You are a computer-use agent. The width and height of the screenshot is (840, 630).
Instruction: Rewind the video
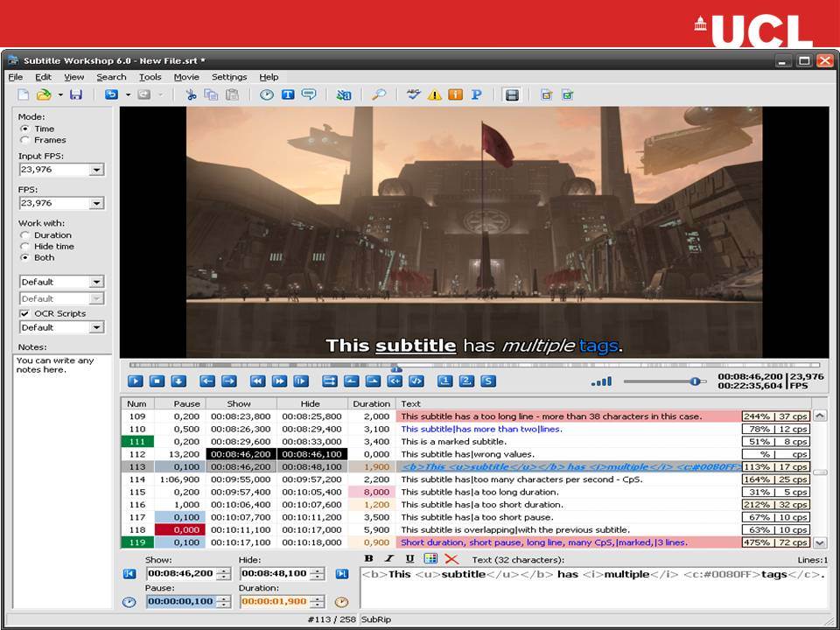[257, 381]
